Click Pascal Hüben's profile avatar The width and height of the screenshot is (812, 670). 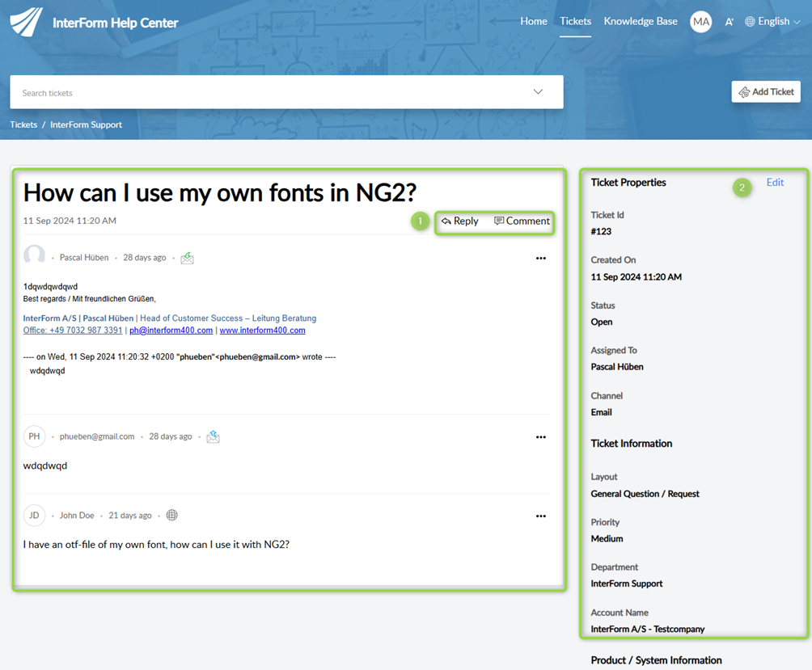(x=34, y=256)
